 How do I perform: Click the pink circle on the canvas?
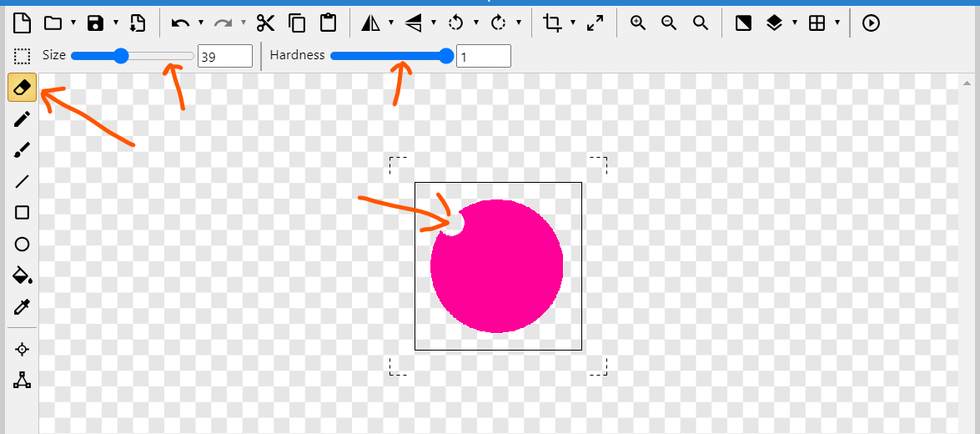pos(498,268)
